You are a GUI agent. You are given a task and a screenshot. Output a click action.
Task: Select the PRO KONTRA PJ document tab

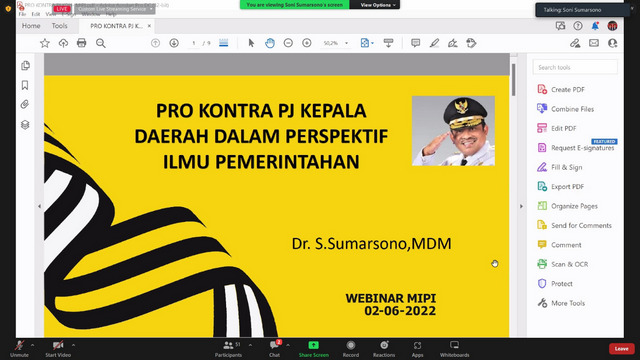coord(116,26)
